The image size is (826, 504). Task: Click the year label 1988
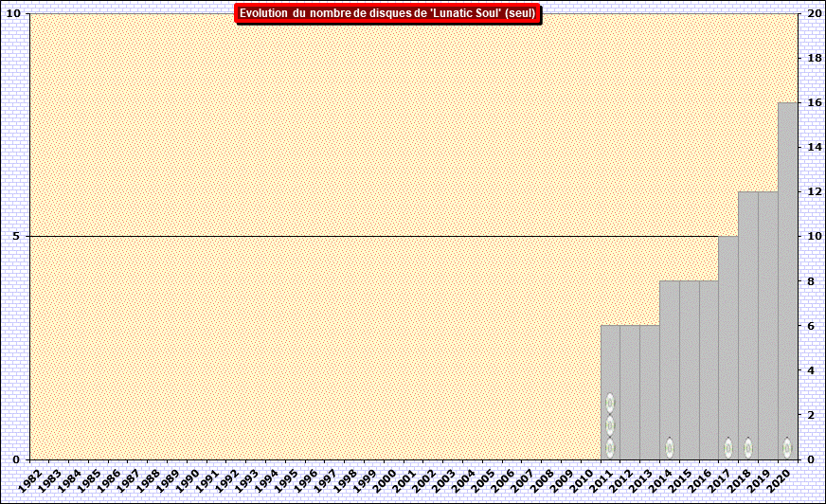[x=148, y=480]
